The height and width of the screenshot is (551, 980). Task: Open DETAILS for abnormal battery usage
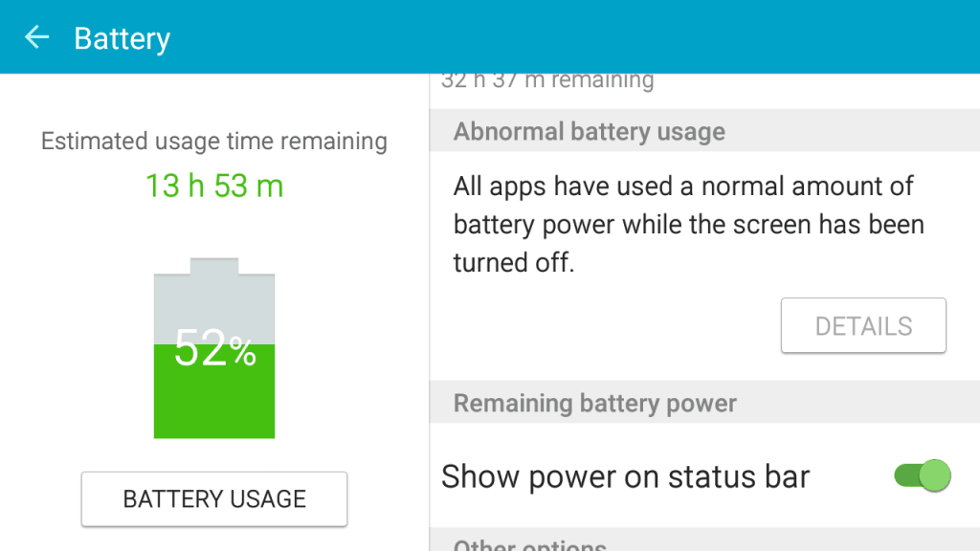click(x=863, y=325)
